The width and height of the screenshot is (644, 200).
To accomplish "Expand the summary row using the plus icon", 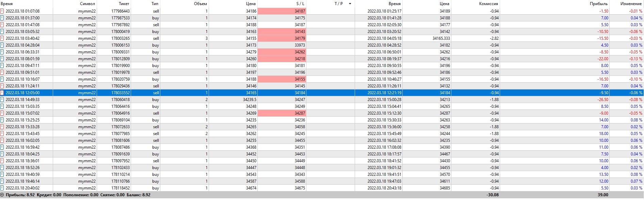I will pyautogui.click(x=2, y=195).
